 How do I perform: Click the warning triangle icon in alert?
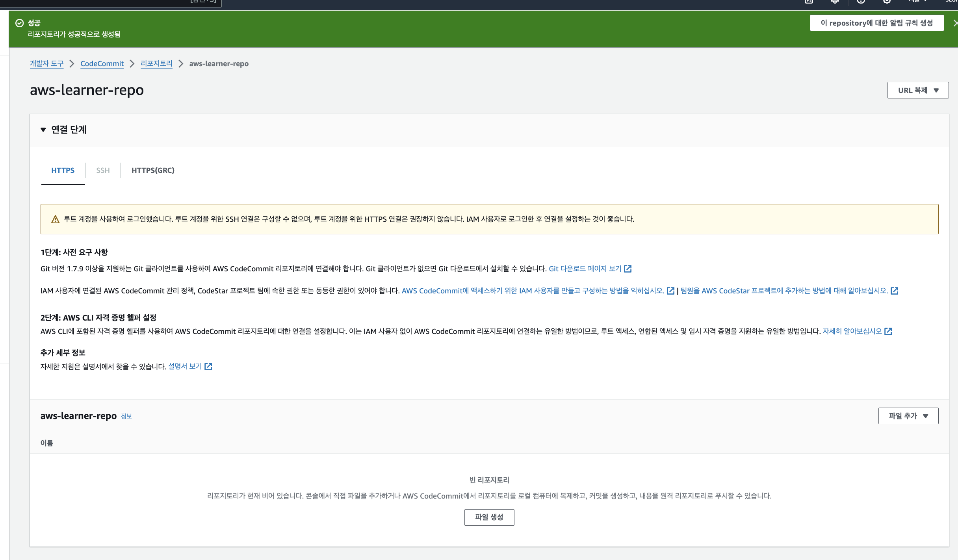tap(56, 219)
